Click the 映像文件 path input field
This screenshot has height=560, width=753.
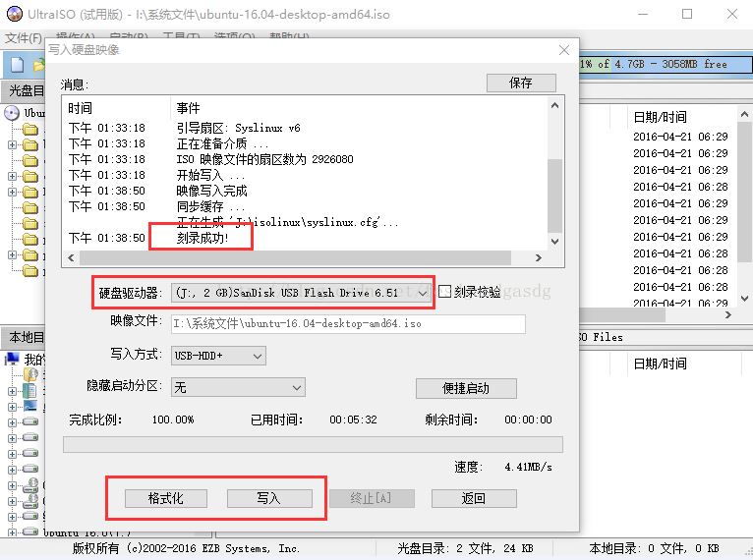(x=348, y=323)
